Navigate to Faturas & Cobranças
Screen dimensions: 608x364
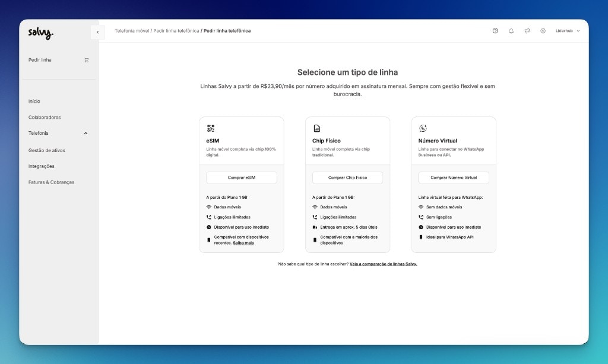tap(52, 182)
